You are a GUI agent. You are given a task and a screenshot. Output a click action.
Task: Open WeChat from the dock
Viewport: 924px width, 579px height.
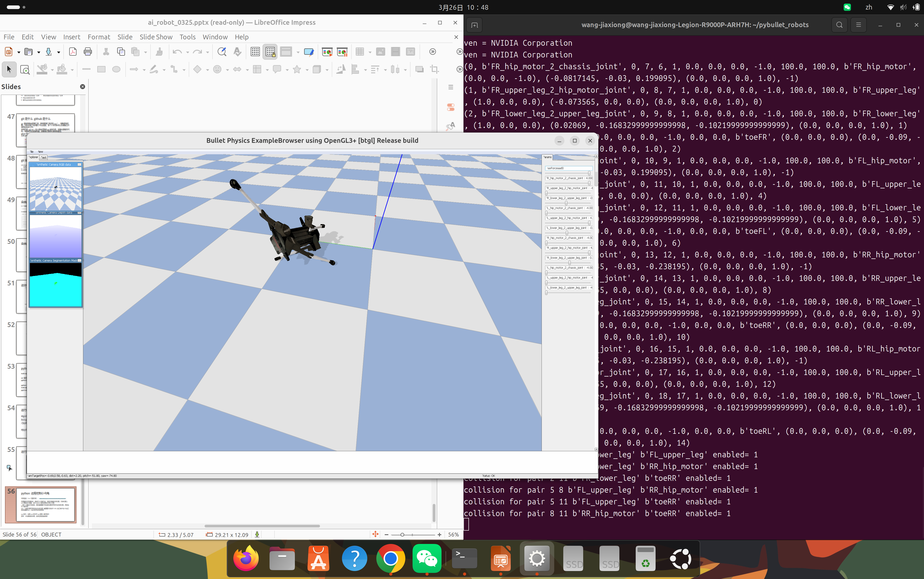[x=427, y=559]
